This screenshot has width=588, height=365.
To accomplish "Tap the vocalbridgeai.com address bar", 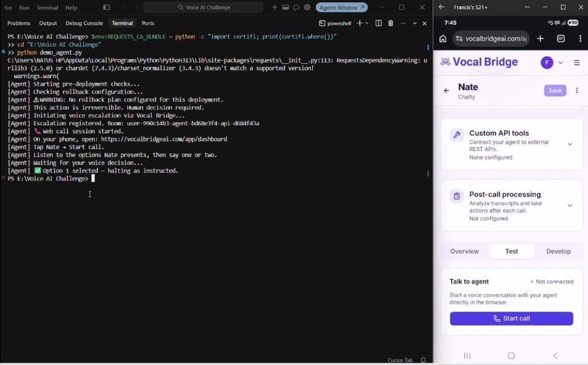I will point(492,39).
